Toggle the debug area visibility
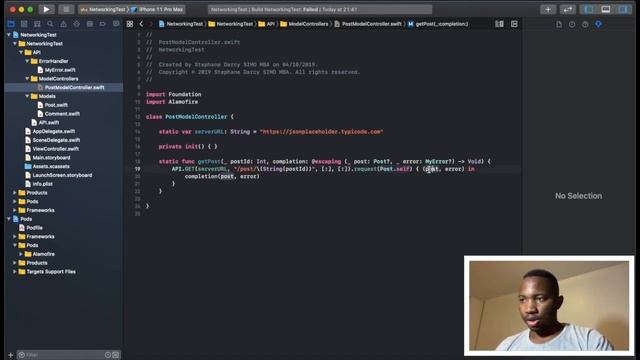Image resolution: width=640 pixels, height=360 pixels. pos(606,9)
